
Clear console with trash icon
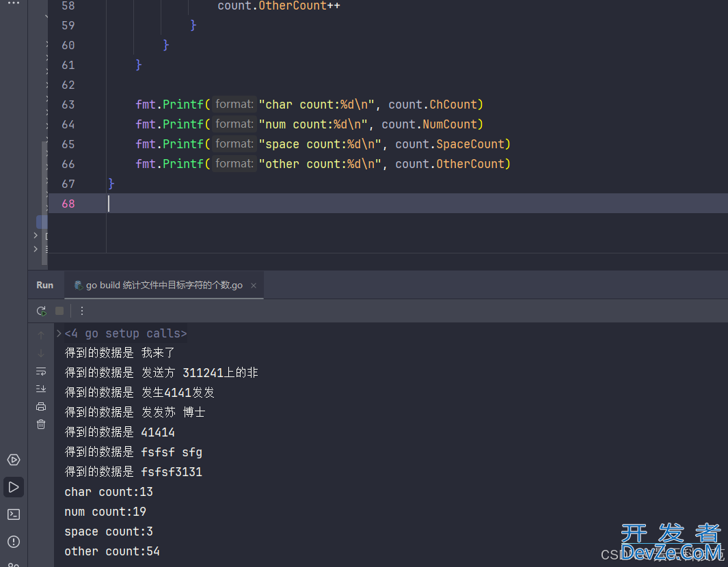(x=41, y=424)
